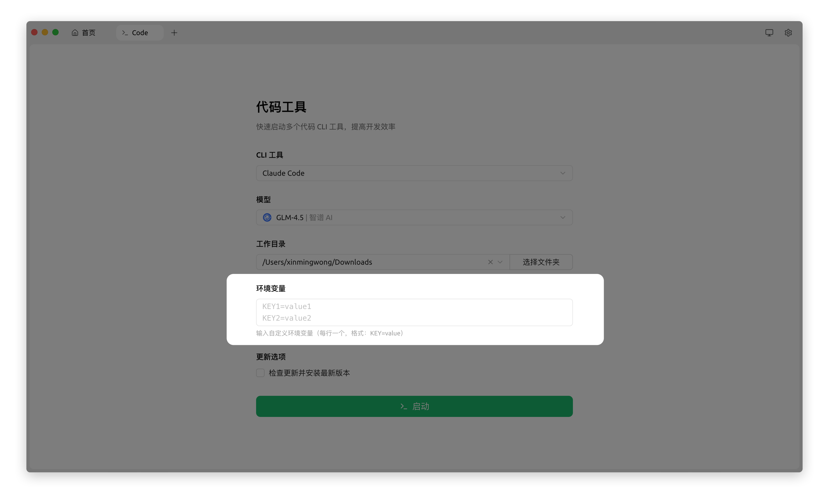Click the 选择文件夹 button
The height and width of the screenshot is (504, 829).
point(541,262)
